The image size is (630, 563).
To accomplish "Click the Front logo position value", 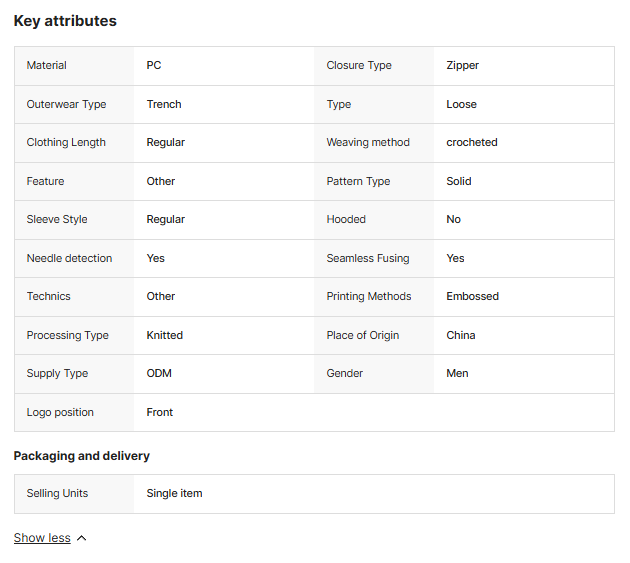I will click(160, 412).
